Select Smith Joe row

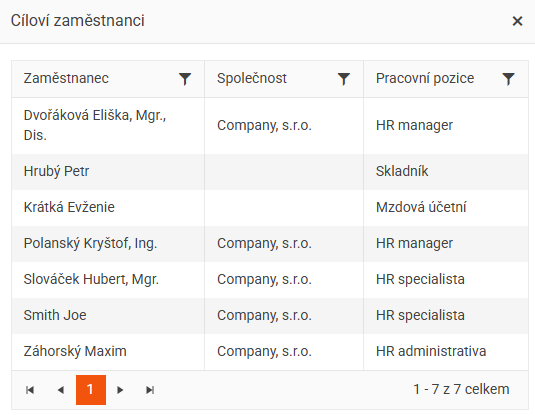(x=270, y=316)
